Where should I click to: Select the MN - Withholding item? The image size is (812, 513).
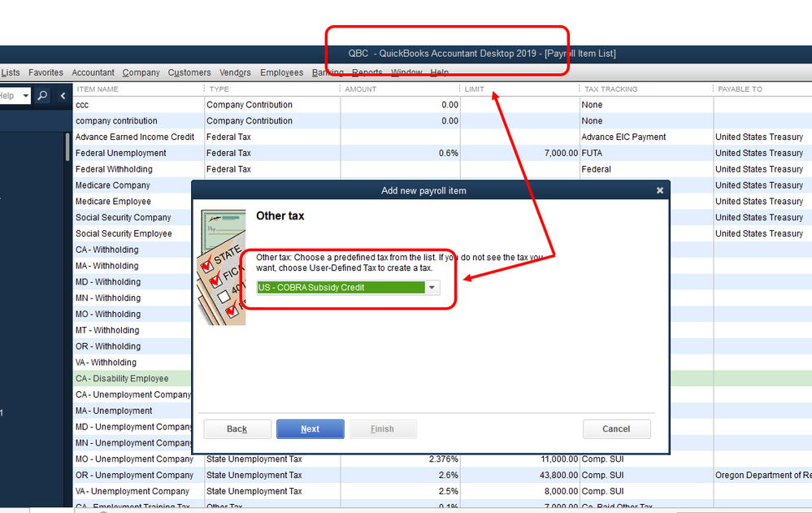click(108, 298)
